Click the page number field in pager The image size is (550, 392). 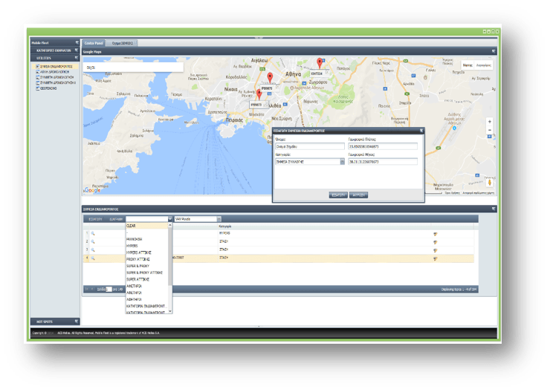pos(109,289)
